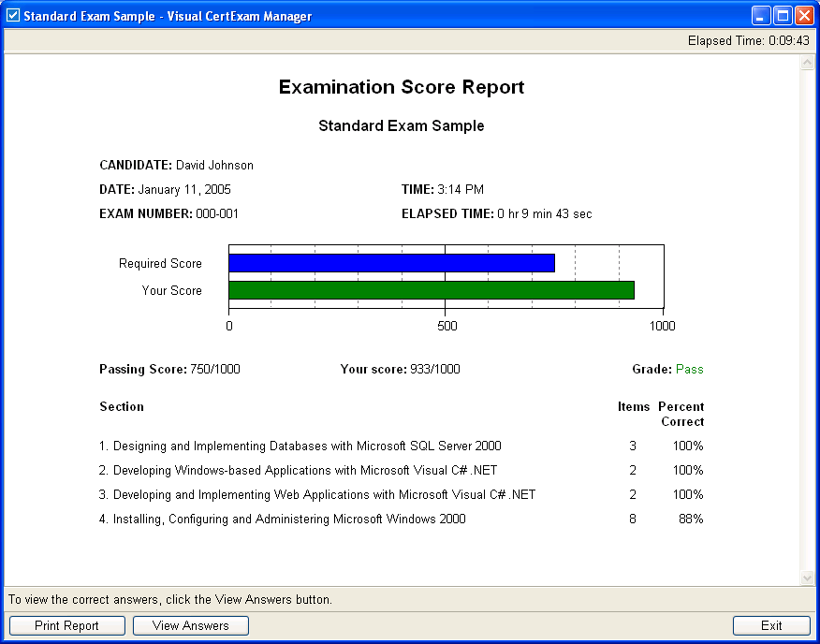This screenshot has width=820, height=644.
Task: Click the candidate name David Johnson
Action: [x=214, y=166]
